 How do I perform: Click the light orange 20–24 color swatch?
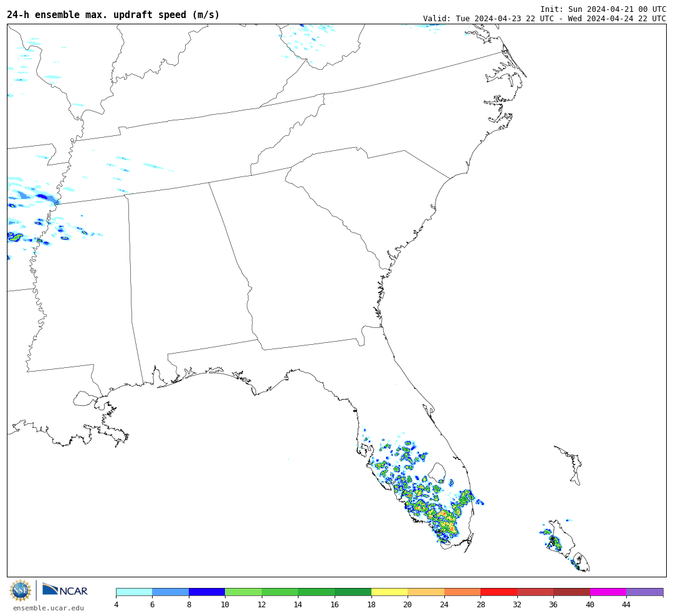click(x=426, y=592)
